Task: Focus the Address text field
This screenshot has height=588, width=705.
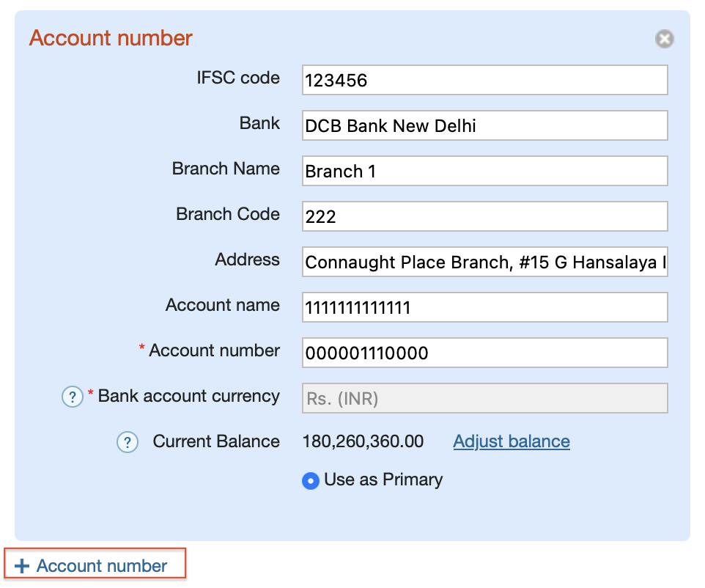Action: pyautogui.click(x=484, y=262)
